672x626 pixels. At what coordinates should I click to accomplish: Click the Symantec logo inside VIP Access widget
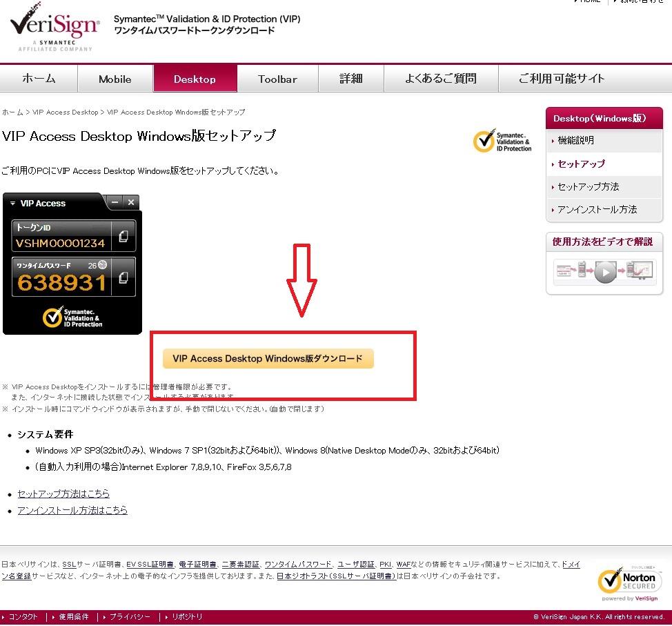[x=72, y=317]
